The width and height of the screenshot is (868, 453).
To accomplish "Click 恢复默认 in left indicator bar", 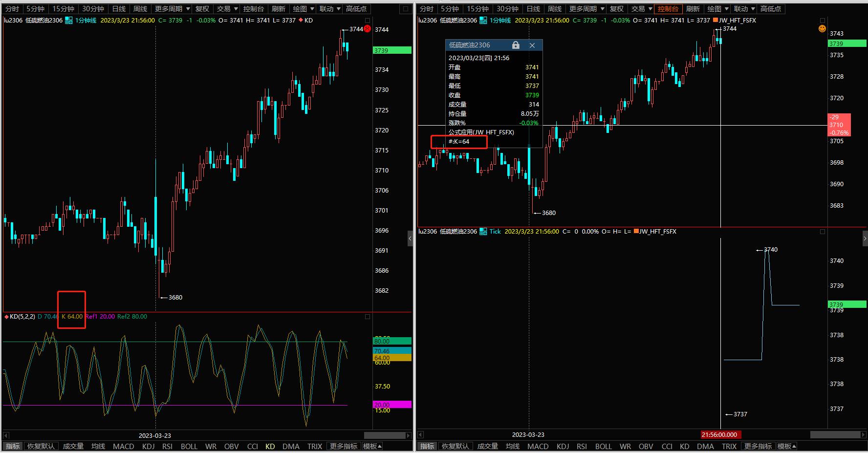I will point(42,446).
